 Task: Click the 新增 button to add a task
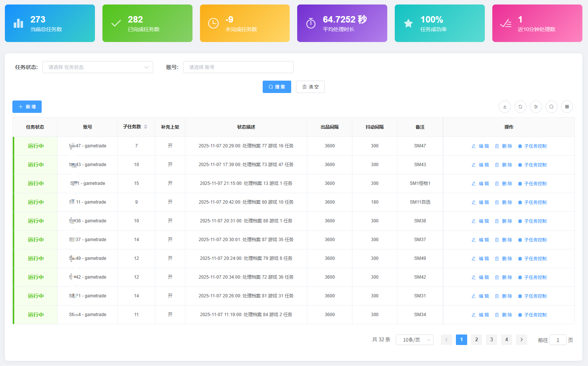[x=27, y=106]
